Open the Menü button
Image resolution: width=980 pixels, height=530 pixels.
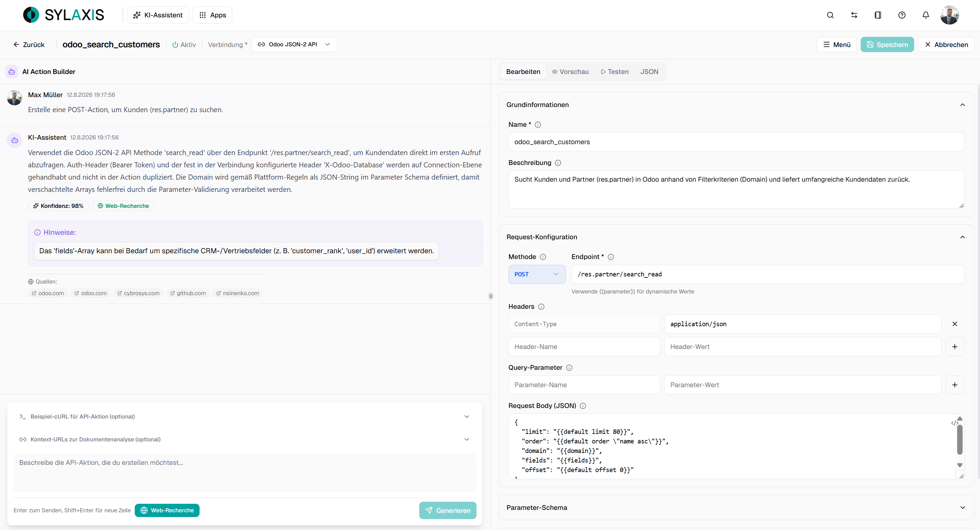[837, 45]
